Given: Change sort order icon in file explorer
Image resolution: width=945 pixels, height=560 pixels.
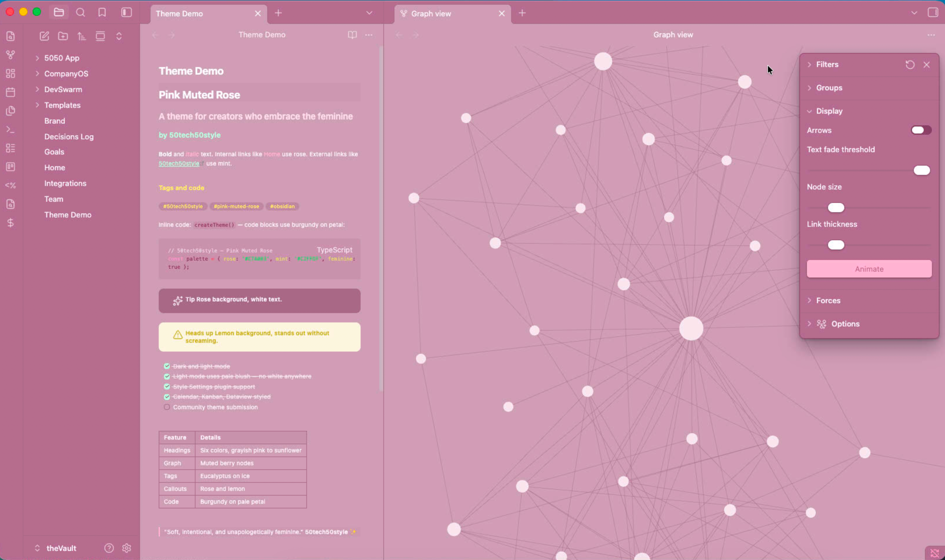Looking at the screenshot, I should (x=82, y=36).
